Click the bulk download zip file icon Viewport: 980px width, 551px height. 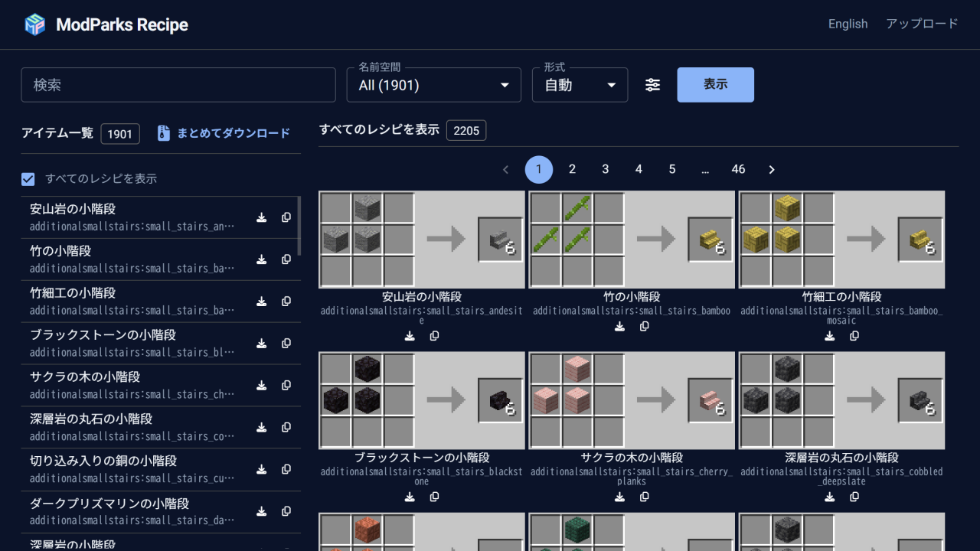(x=163, y=133)
